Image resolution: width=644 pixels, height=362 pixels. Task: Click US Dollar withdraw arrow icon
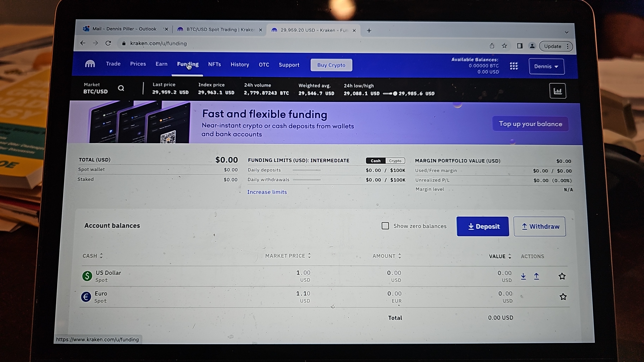pyautogui.click(x=536, y=276)
